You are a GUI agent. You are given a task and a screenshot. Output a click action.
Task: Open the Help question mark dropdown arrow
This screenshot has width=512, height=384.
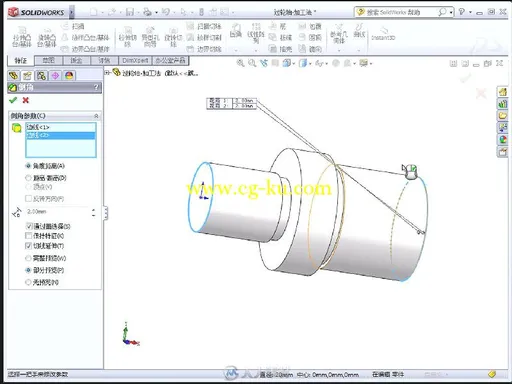click(470, 12)
